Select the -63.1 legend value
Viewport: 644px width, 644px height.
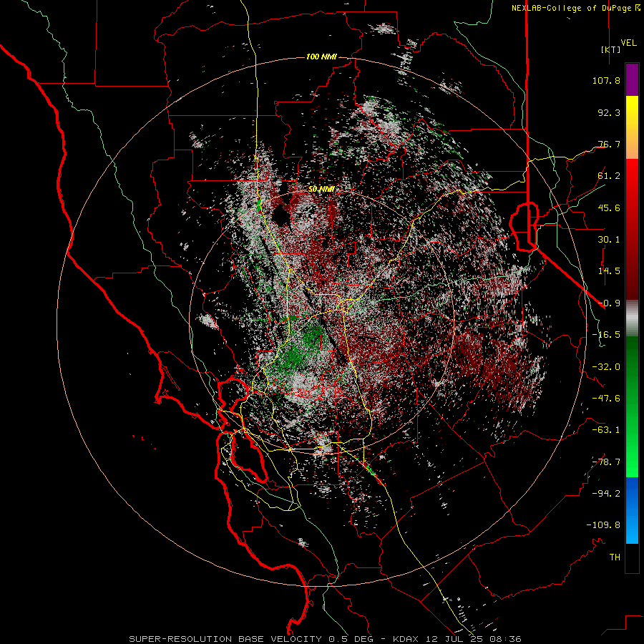(606, 430)
